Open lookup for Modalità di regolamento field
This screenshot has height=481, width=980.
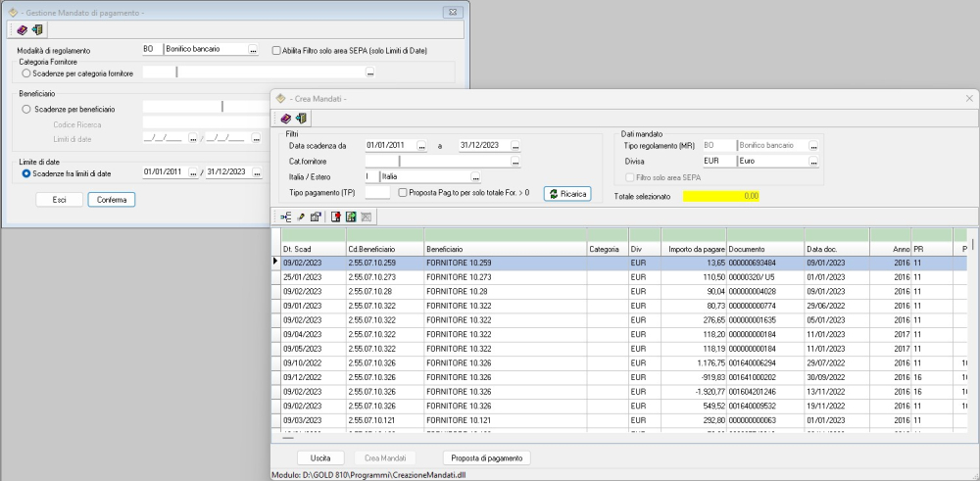tap(252, 50)
